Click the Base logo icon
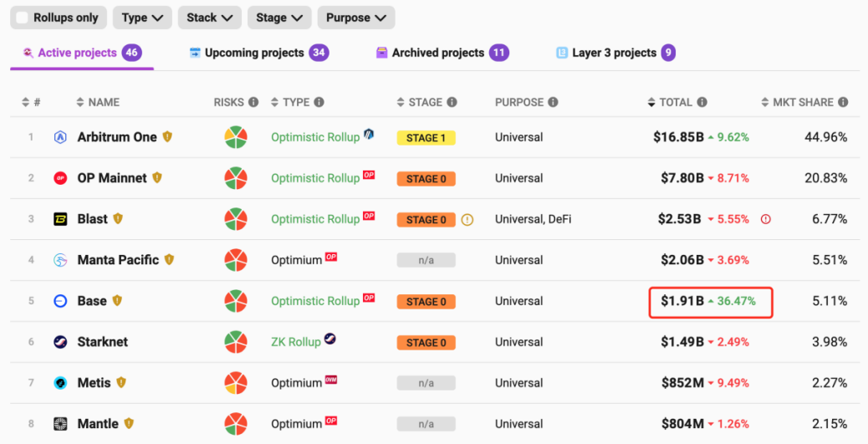The height and width of the screenshot is (444, 868). pos(60,301)
